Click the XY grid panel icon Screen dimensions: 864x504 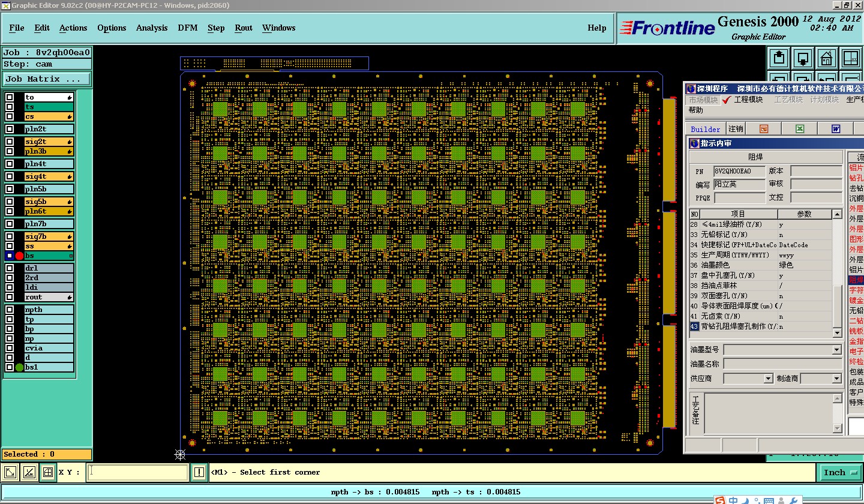850,58
